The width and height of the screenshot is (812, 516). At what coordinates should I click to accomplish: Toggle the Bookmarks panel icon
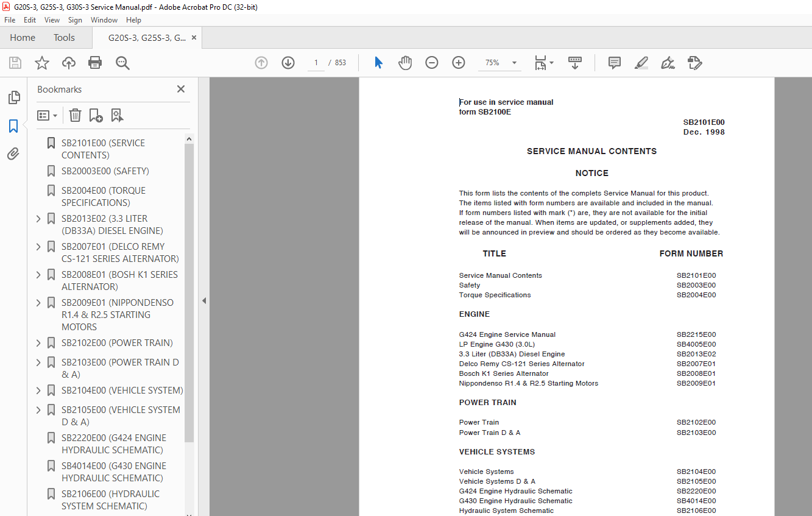coord(13,126)
